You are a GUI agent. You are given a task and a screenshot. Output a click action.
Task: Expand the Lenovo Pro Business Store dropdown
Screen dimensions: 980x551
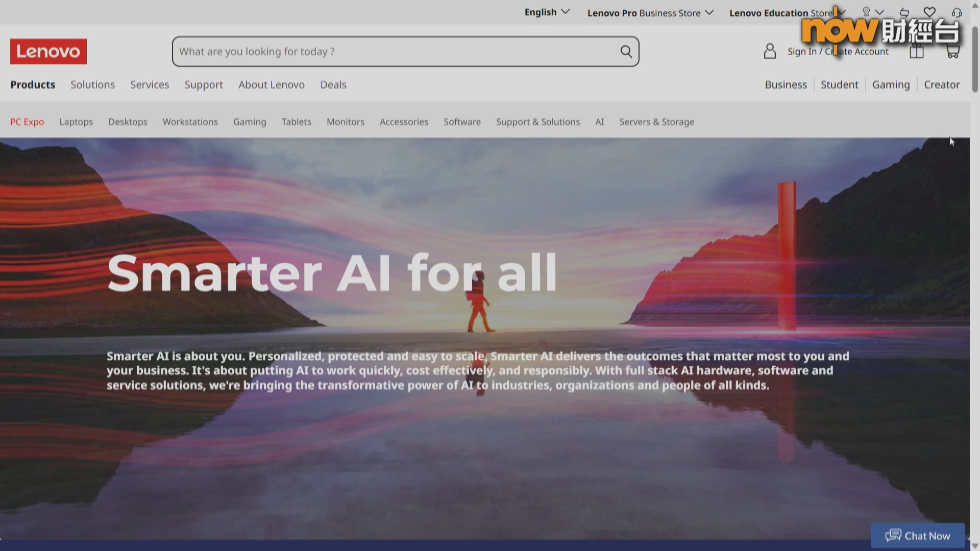coord(650,13)
